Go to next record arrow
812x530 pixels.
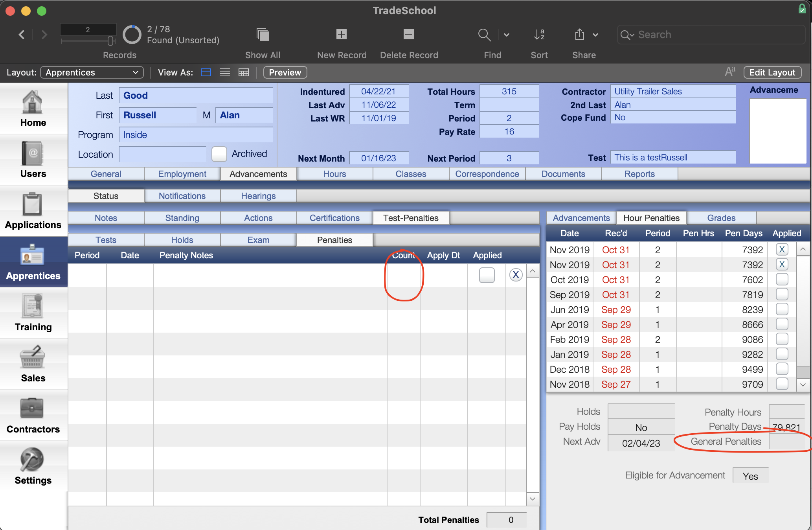point(44,35)
